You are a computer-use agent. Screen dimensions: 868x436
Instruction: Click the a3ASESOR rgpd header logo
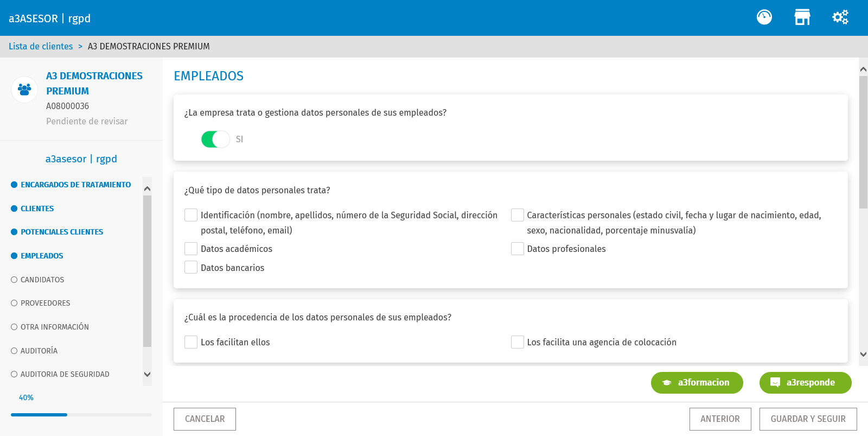49,18
